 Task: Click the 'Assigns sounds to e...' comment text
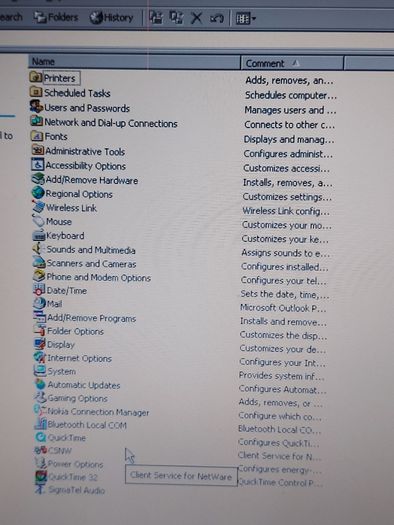click(286, 253)
